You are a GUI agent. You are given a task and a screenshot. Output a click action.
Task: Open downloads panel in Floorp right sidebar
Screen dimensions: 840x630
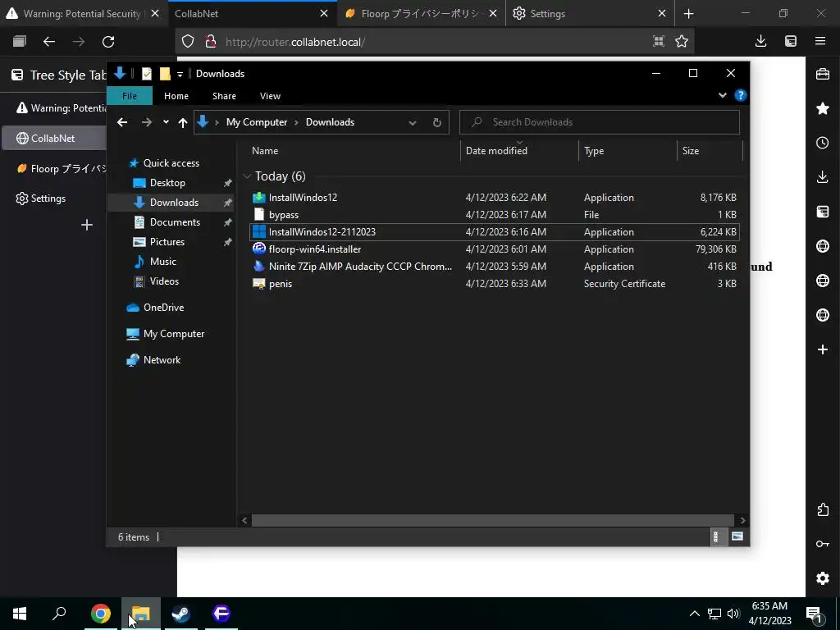pos(822,177)
